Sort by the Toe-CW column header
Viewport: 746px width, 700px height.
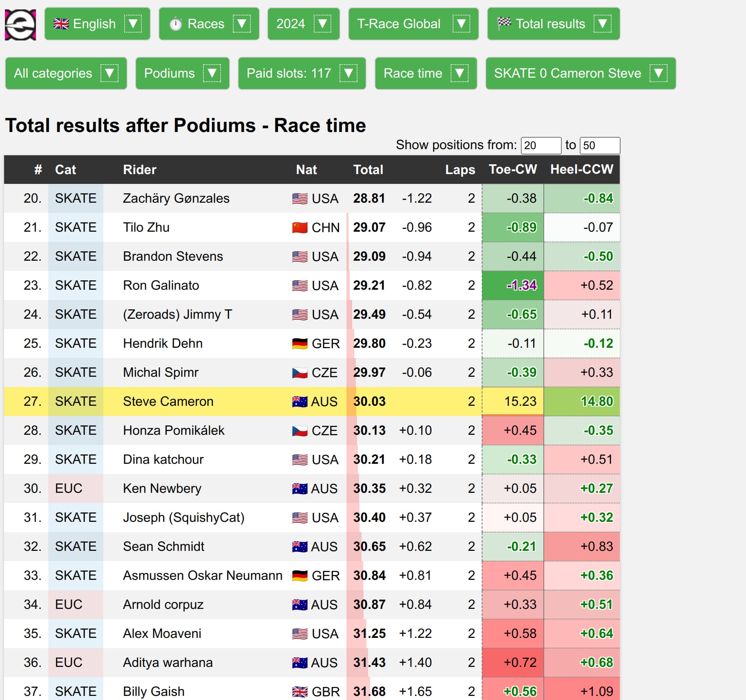pyautogui.click(x=513, y=170)
